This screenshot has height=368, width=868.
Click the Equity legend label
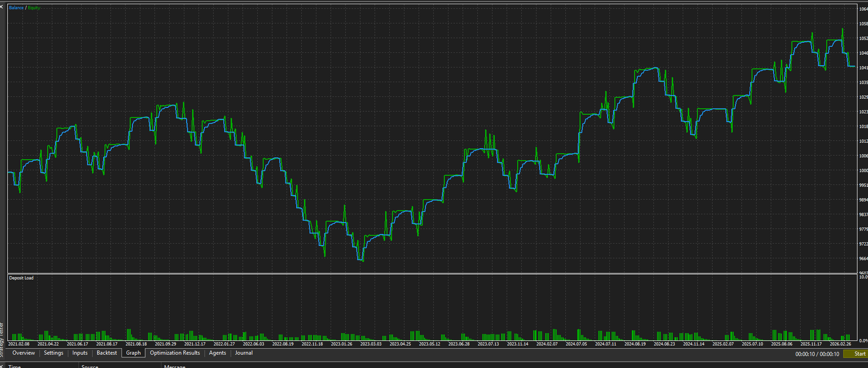pos(34,8)
